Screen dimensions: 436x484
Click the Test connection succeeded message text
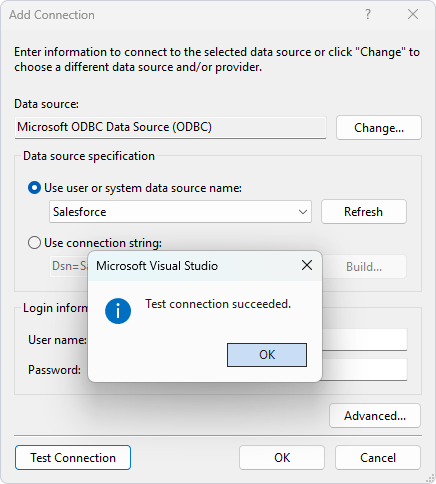click(x=218, y=304)
